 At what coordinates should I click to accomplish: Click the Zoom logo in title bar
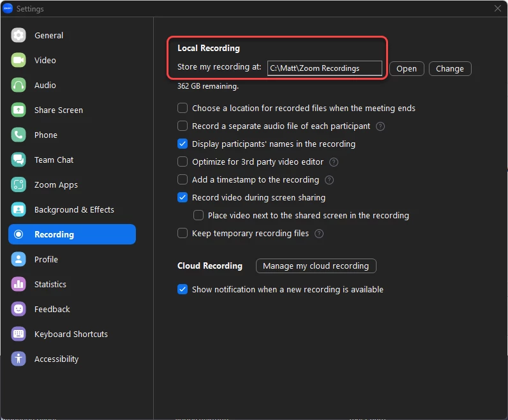(x=8, y=8)
